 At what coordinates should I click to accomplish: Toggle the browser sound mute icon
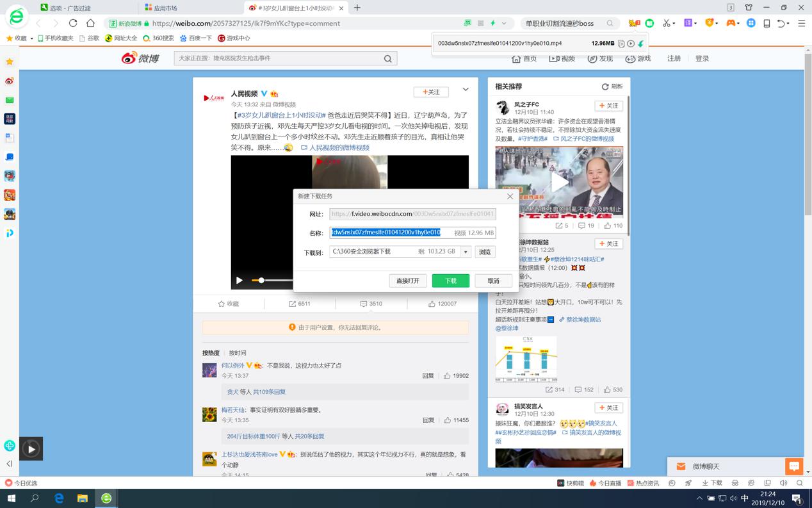(x=783, y=483)
